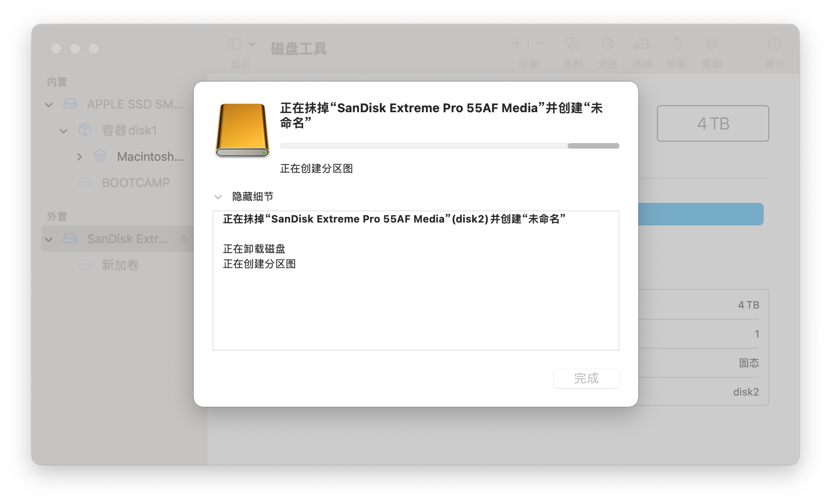Click the APPLE SSD drive icon

coord(70,104)
